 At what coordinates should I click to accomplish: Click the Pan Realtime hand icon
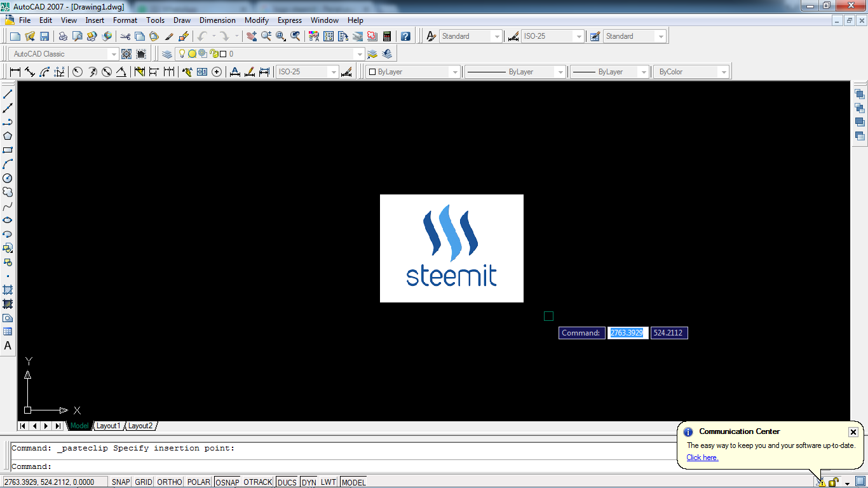(252, 36)
